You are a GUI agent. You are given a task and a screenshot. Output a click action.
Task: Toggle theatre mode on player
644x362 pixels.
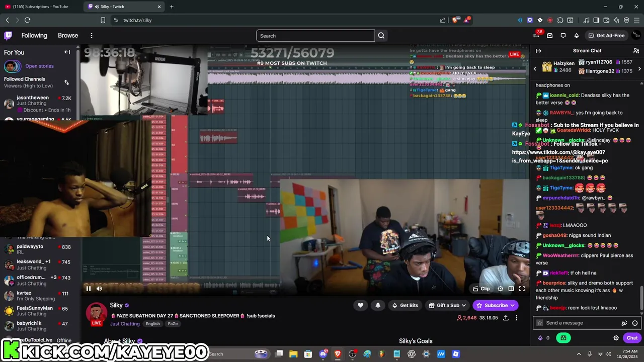pos(511,289)
